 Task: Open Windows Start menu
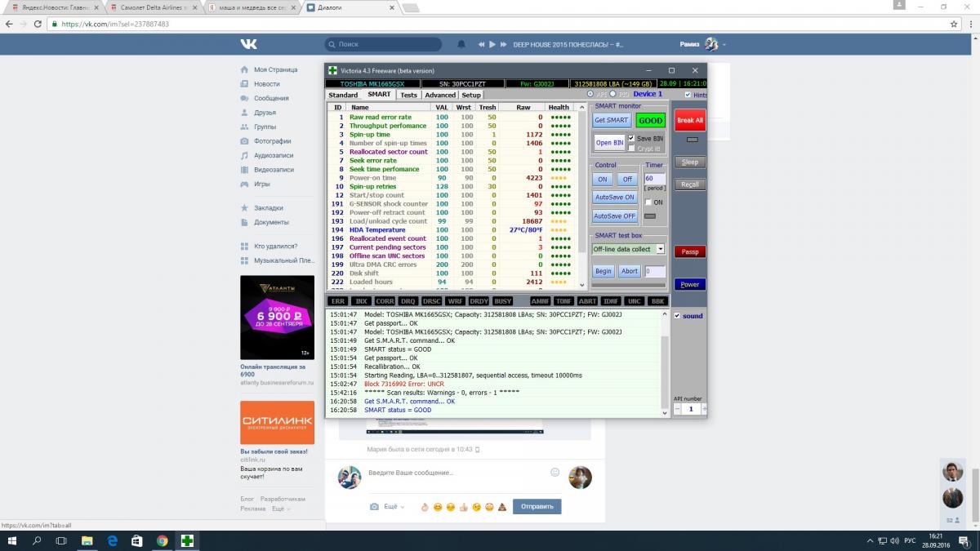pyautogui.click(x=14, y=540)
